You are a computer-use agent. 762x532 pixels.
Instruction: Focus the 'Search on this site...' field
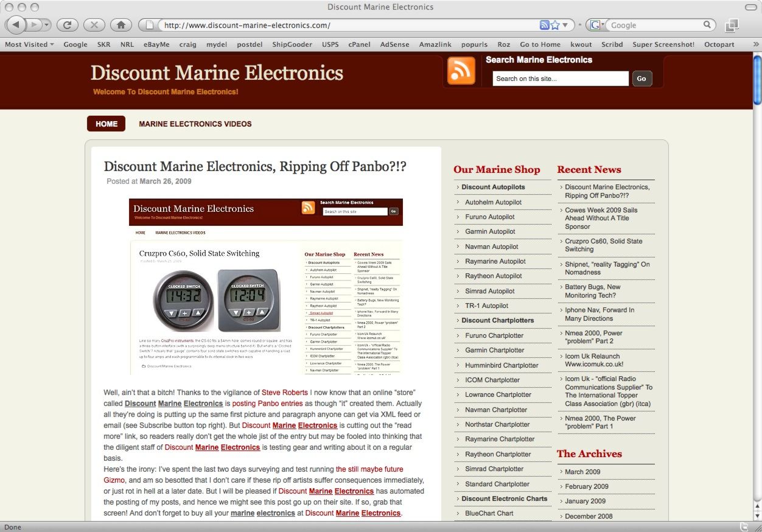[x=561, y=79]
